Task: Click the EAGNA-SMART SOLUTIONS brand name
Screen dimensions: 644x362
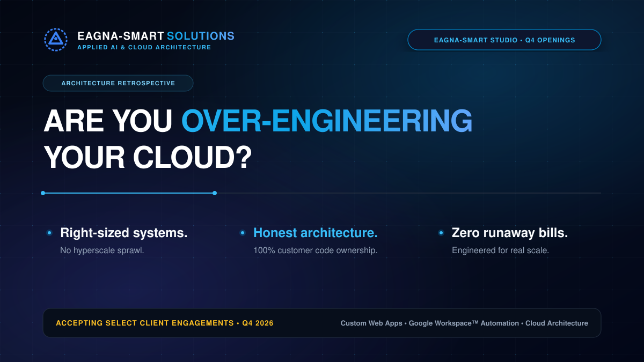Action: (x=156, y=36)
